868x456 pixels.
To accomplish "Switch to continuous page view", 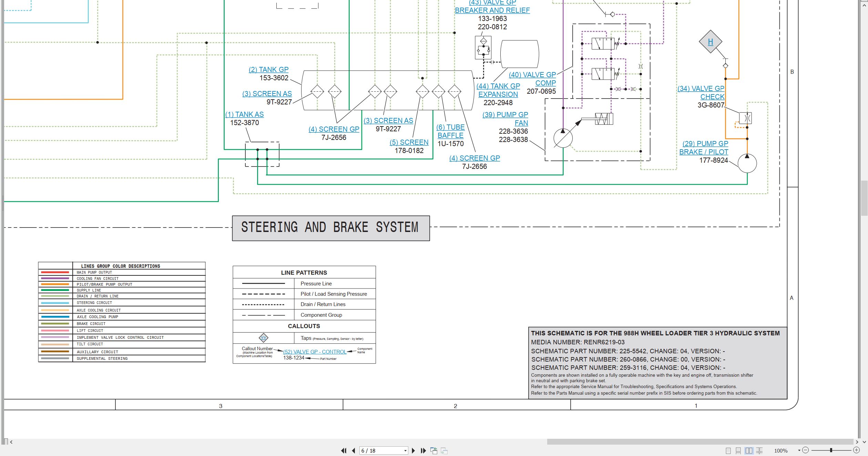I will (738, 450).
